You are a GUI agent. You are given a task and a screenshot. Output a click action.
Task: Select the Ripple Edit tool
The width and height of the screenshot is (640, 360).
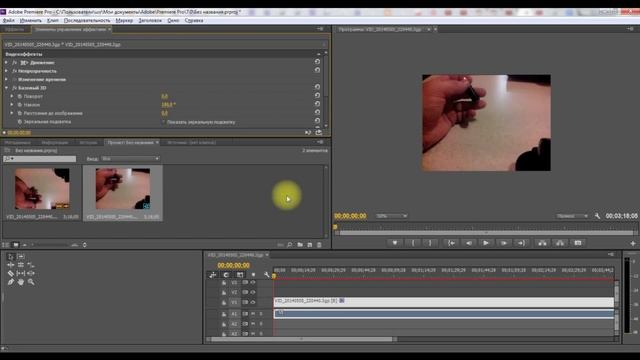tap(11, 265)
